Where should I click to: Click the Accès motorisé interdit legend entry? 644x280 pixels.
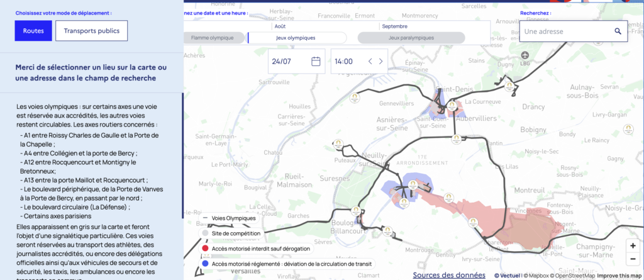[x=257, y=249]
